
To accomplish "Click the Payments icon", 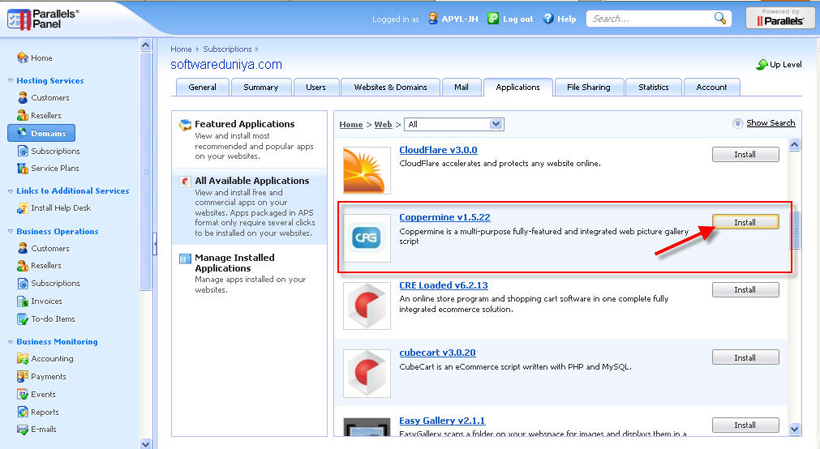I will tap(22, 376).
